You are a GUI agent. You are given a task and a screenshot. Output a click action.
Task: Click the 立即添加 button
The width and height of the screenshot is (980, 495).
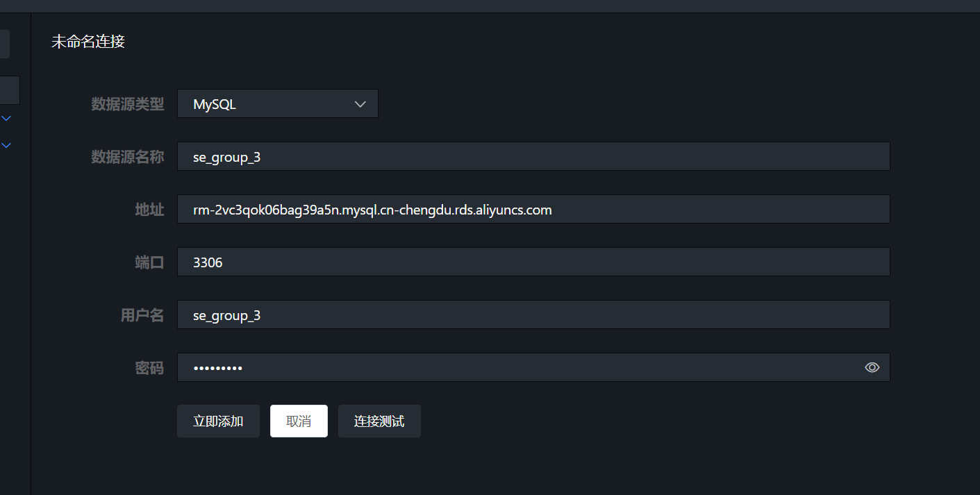tap(218, 421)
